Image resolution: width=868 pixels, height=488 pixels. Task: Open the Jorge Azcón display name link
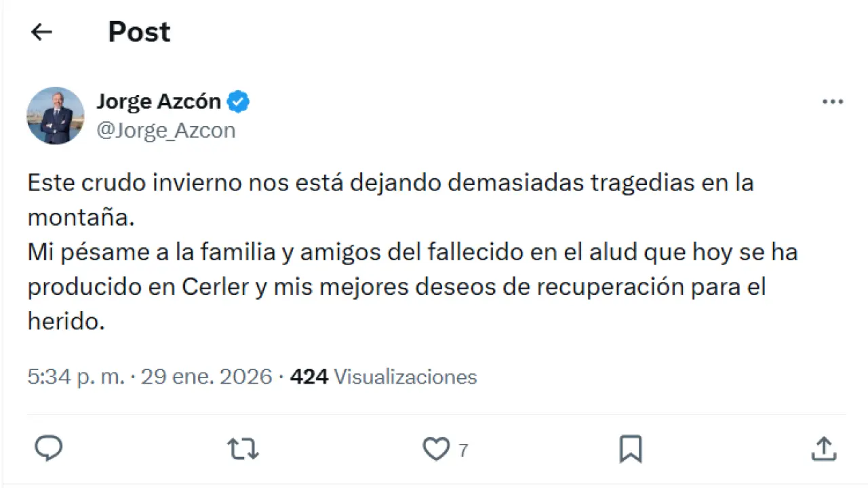(159, 102)
